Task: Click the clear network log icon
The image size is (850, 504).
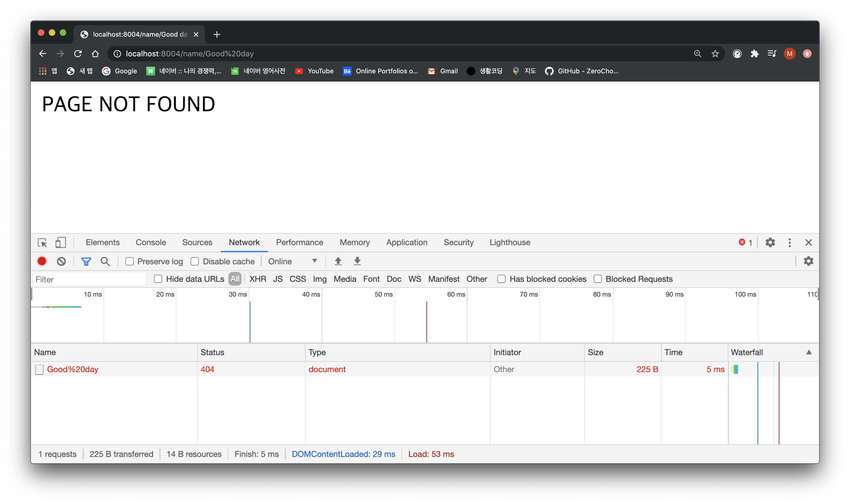Action: click(61, 261)
